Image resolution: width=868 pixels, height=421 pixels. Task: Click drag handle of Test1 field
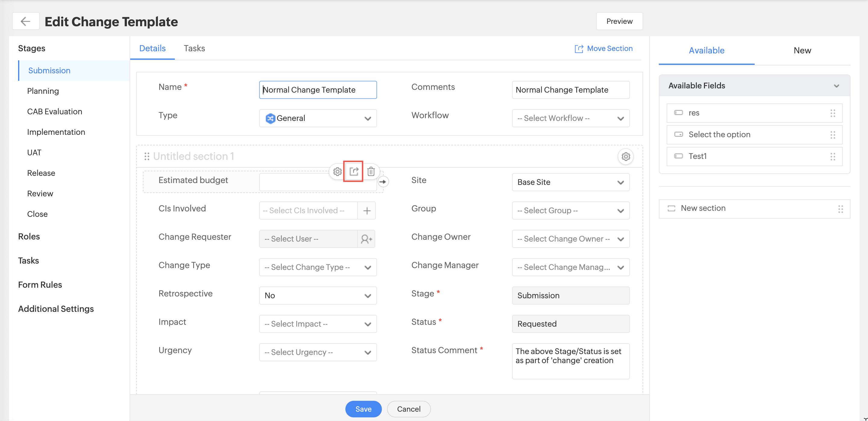[x=833, y=157]
